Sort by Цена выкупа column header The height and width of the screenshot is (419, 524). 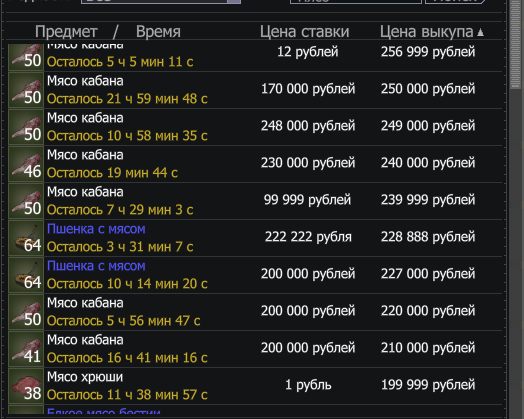[431, 32]
